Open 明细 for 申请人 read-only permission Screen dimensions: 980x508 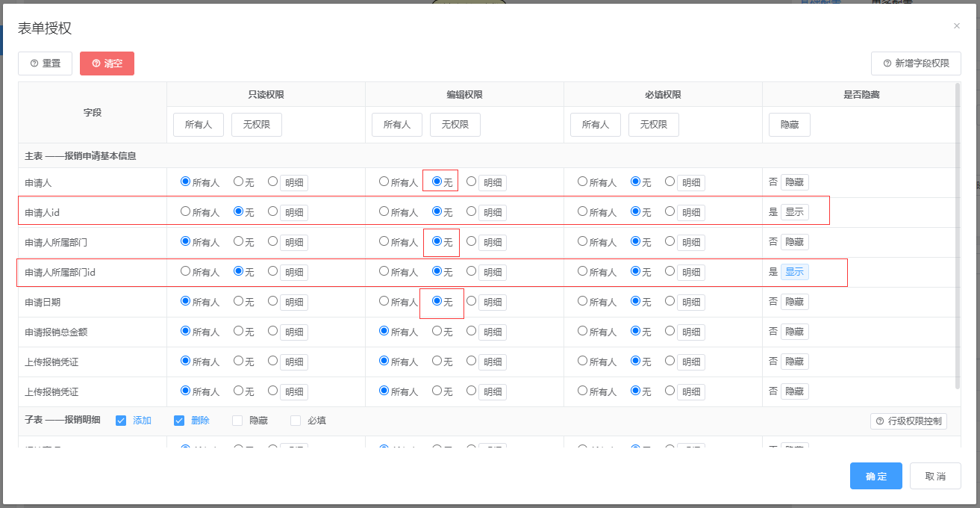coord(294,183)
